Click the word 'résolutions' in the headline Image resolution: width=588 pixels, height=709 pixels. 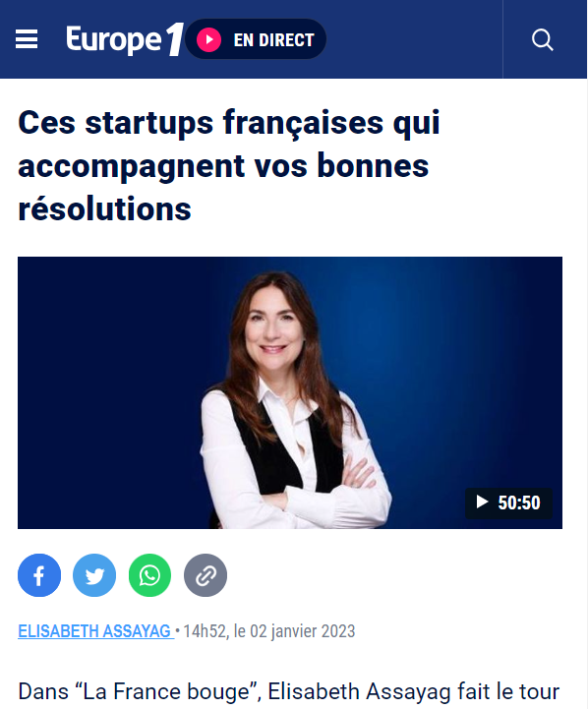[105, 208]
